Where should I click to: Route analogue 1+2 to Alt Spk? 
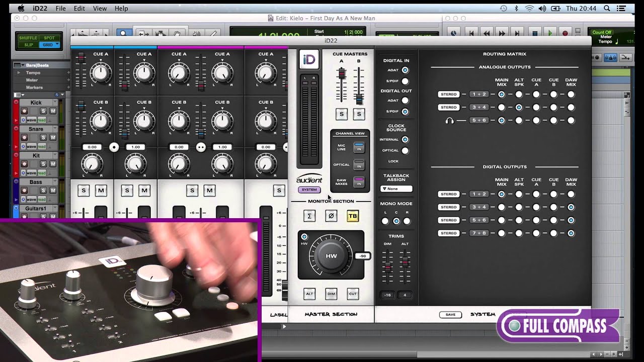pyautogui.click(x=519, y=94)
